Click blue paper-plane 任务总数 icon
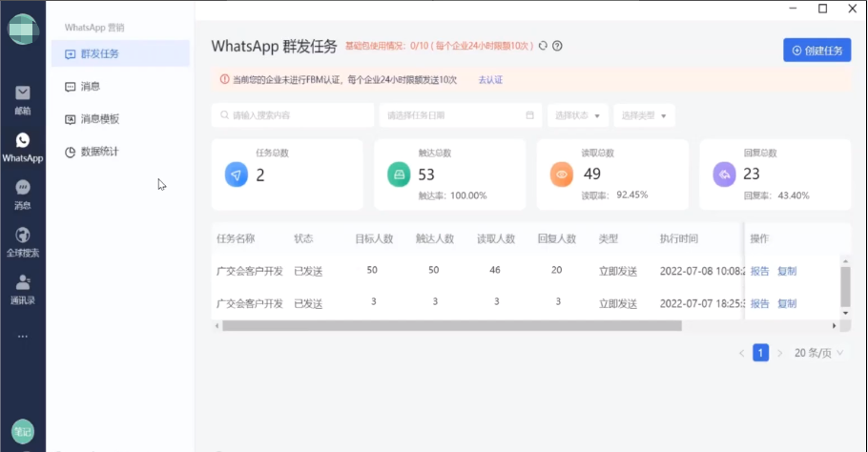The image size is (868, 452). pyautogui.click(x=237, y=175)
